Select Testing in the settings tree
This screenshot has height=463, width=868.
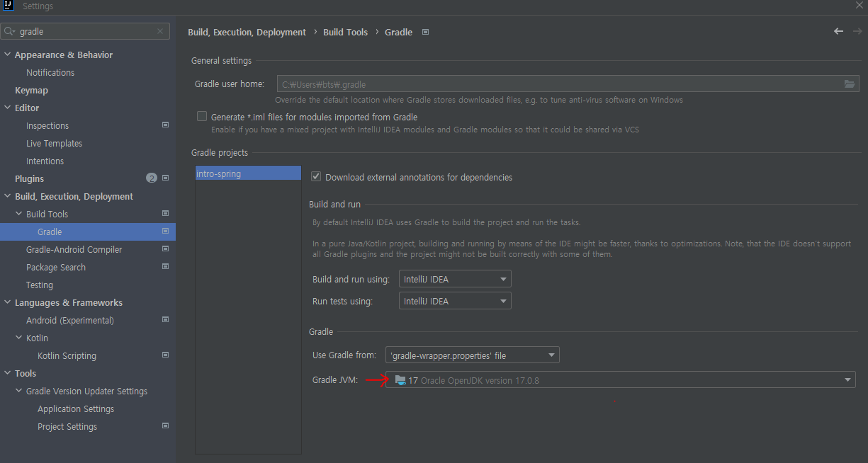(40, 285)
